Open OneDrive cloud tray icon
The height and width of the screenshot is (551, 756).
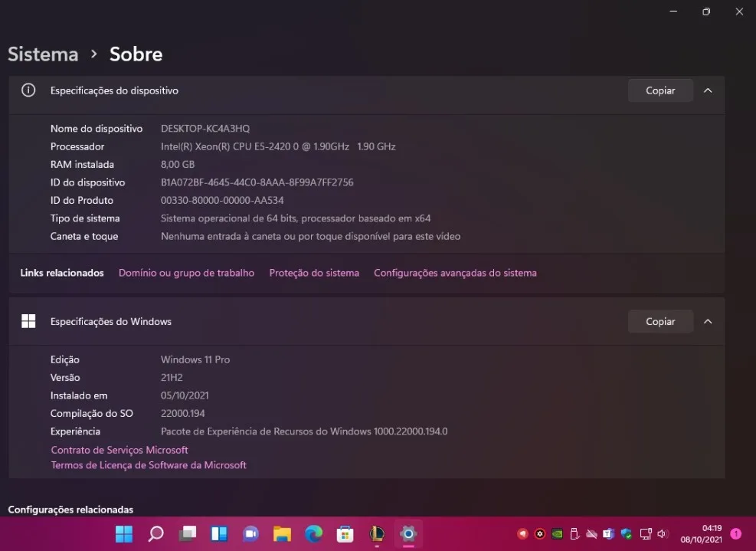coord(591,533)
